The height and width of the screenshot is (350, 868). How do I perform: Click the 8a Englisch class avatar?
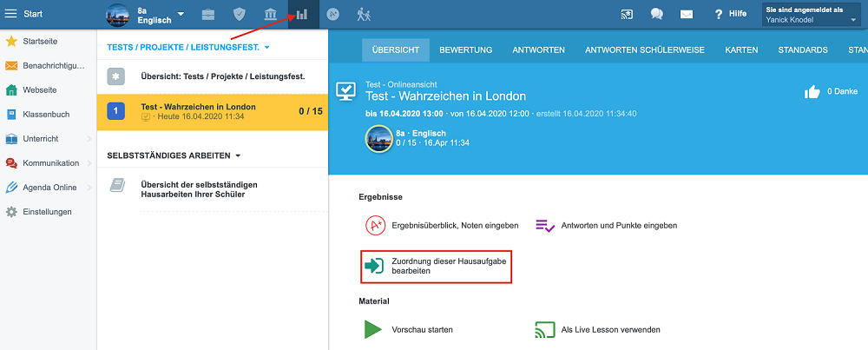click(x=117, y=15)
